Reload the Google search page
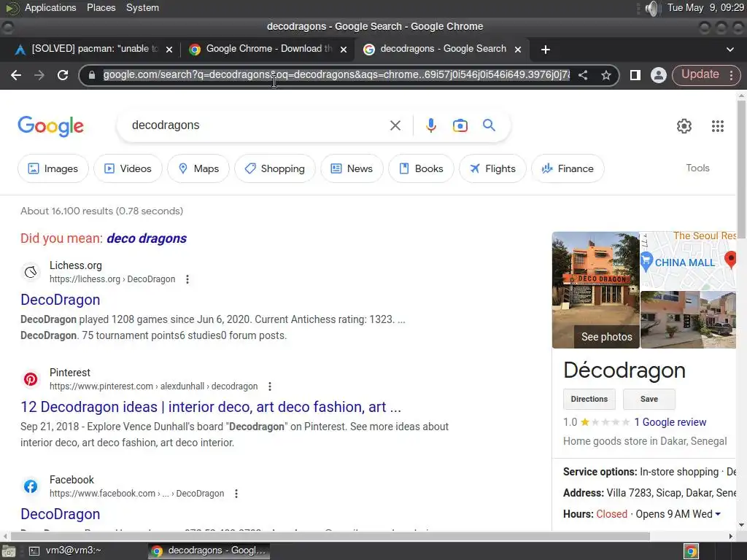 pos(63,75)
